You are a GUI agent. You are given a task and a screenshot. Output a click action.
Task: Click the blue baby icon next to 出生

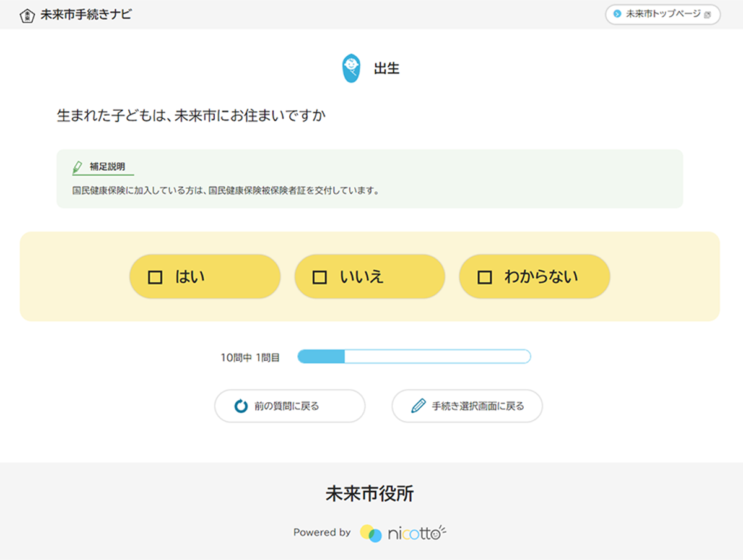click(x=351, y=69)
